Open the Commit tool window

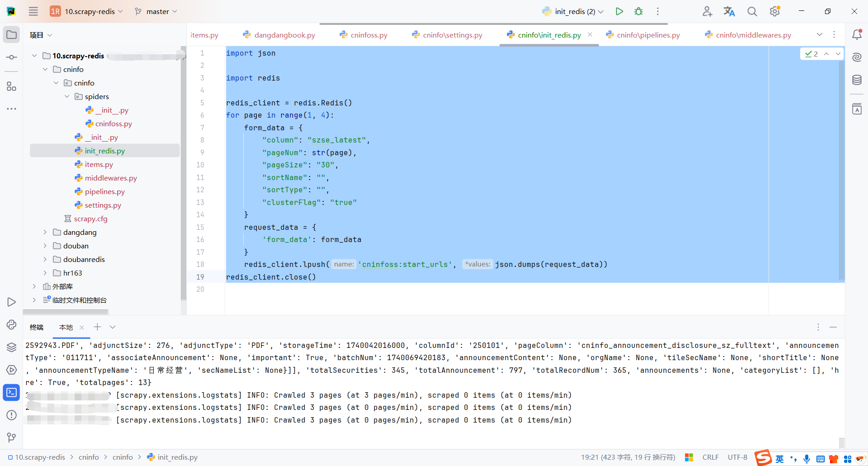pyautogui.click(x=12, y=57)
